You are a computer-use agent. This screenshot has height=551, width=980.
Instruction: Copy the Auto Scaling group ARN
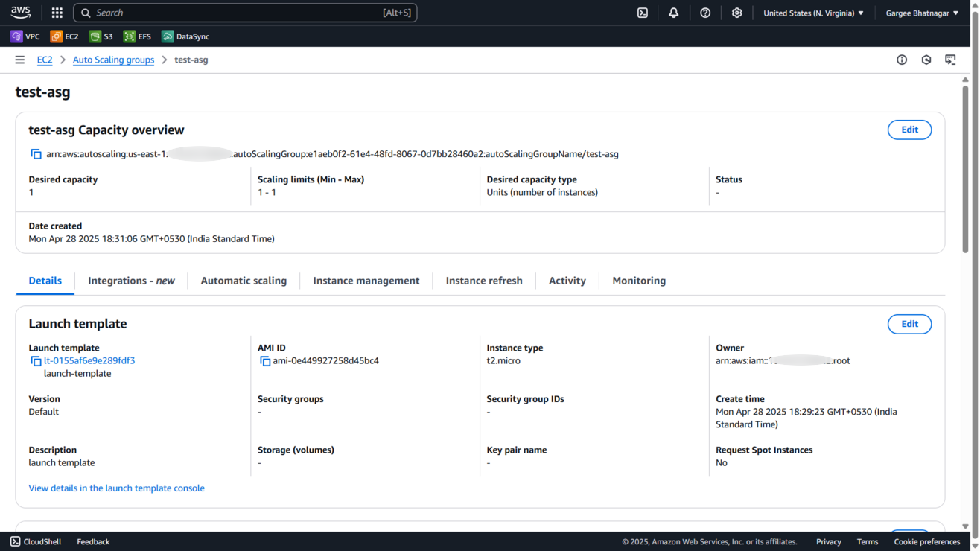coord(36,154)
